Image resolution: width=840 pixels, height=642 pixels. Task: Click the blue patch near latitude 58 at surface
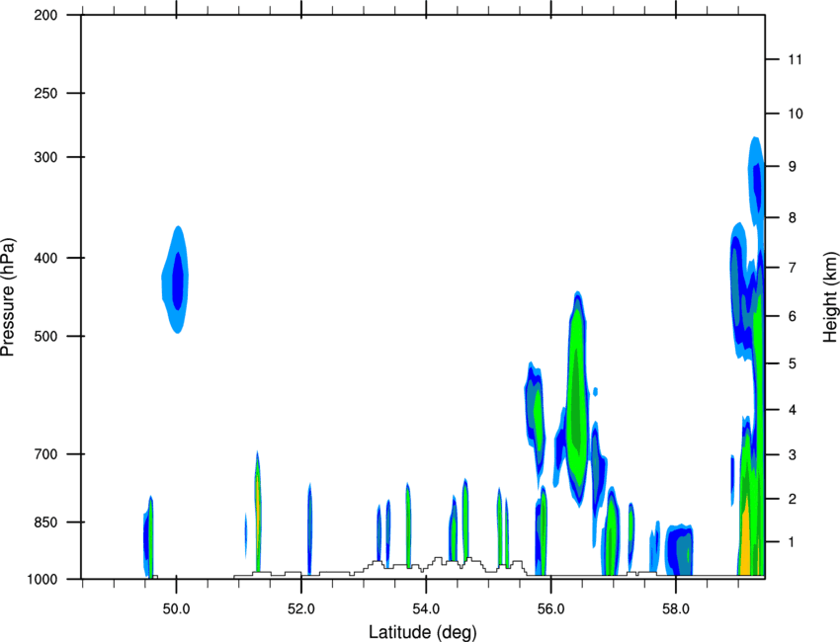point(679,550)
